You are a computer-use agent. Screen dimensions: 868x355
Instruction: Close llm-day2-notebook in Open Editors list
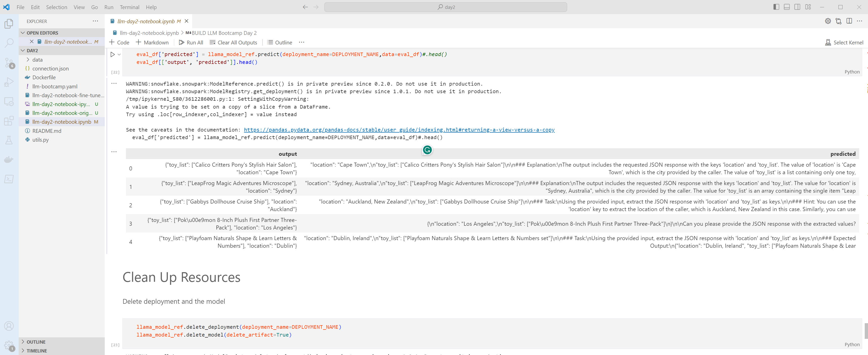tap(31, 42)
